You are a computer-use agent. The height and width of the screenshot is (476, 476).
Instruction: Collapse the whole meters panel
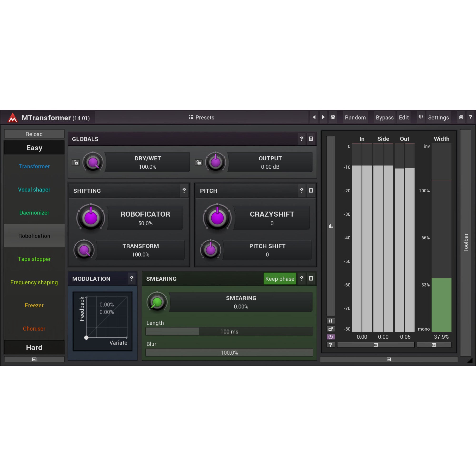(x=389, y=359)
